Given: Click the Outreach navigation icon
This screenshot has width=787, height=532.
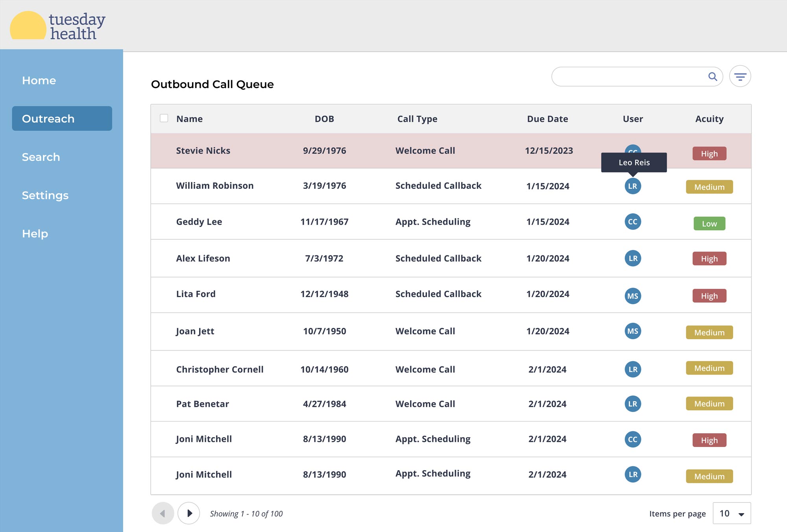Looking at the screenshot, I should [62, 119].
